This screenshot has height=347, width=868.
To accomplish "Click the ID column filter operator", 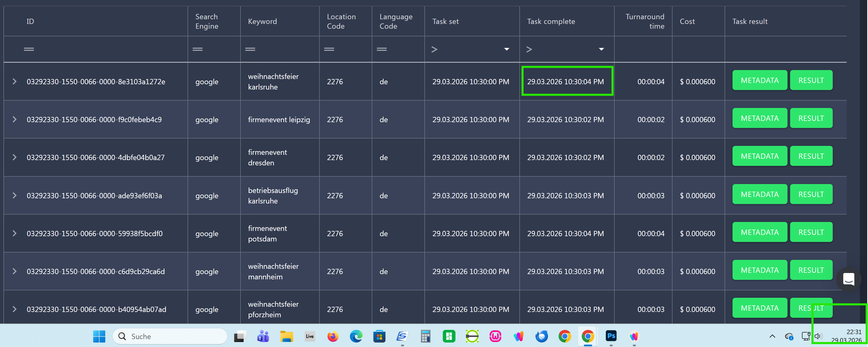I will [29, 49].
